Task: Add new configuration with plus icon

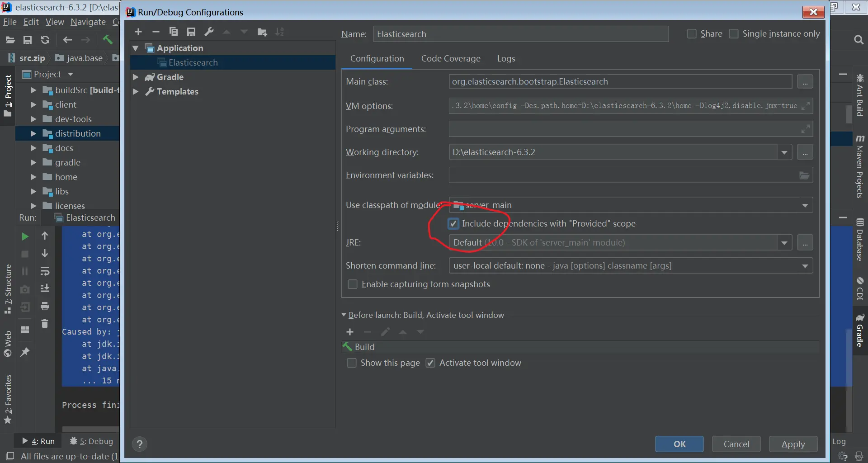Action: [138, 32]
